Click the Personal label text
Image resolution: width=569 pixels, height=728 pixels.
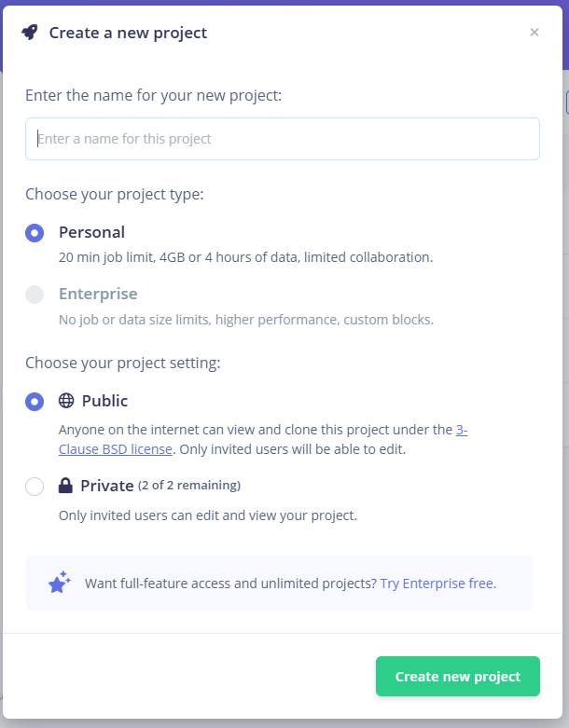[91, 232]
